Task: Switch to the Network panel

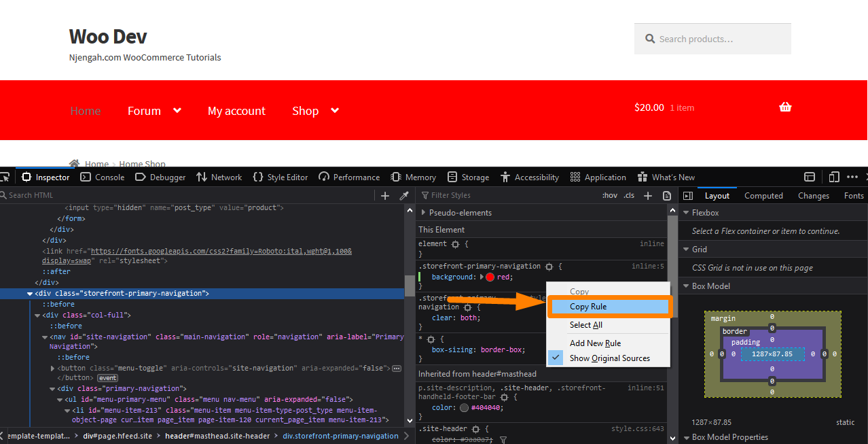Action: (x=219, y=177)
